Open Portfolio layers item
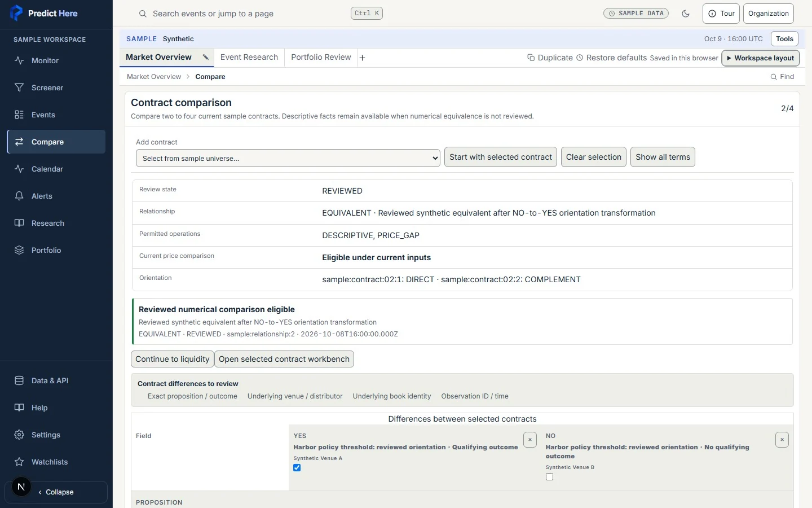The image size is (812, 508). point(56,250)
